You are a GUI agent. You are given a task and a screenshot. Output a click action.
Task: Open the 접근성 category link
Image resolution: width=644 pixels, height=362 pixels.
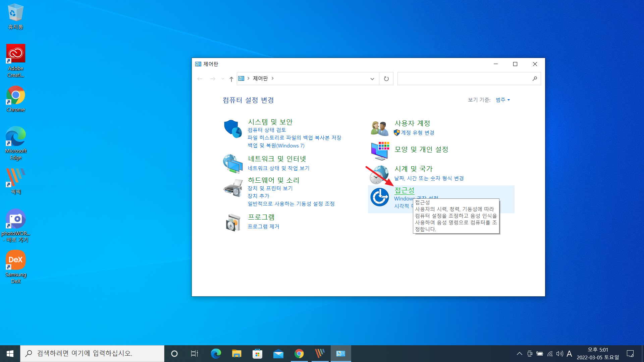tap(404, 190)
